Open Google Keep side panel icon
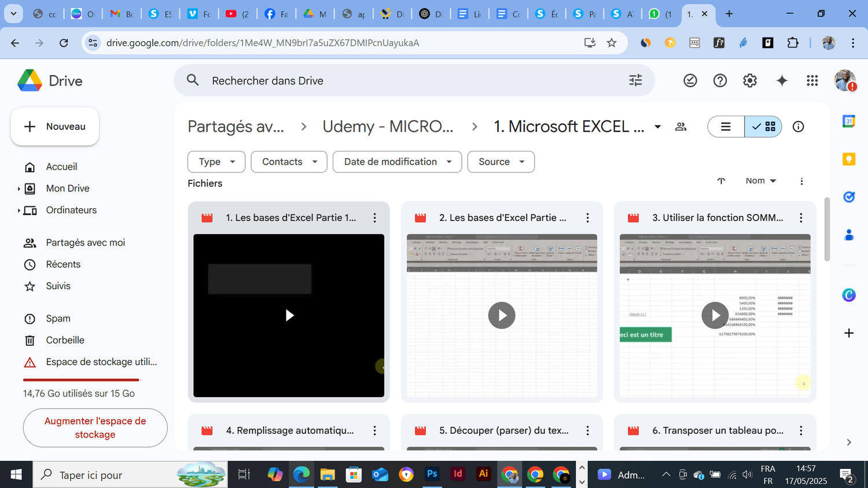This screenshot has width=868, height=488. [848, 159]
